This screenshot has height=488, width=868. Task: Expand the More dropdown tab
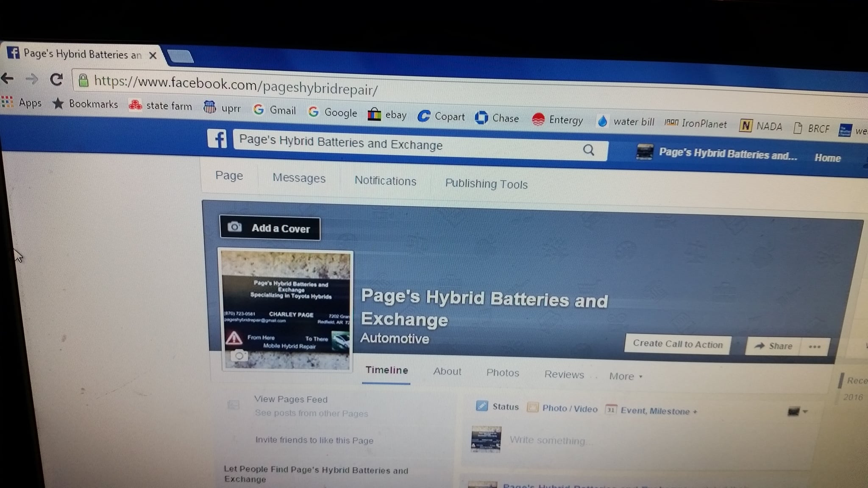[x=626, y=376]
